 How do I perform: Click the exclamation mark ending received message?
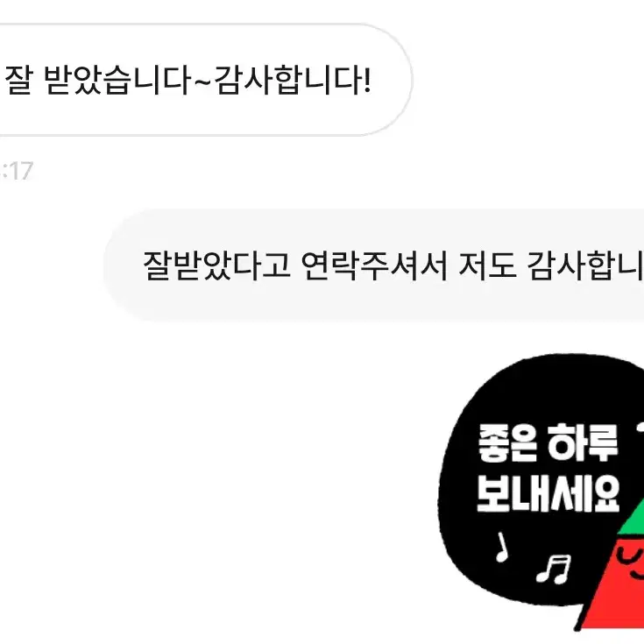[x=367, y=81]
